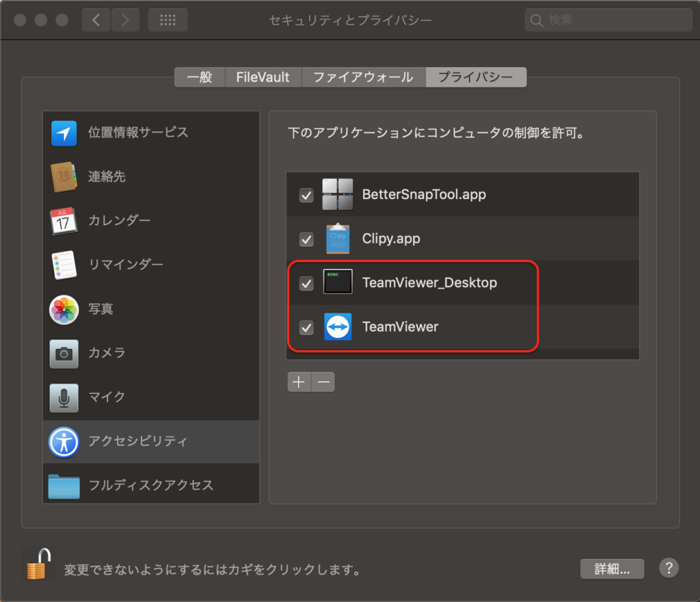The image size is (700, 602).
Task: Select the リマインダー reminders icon
Action: (x=64, y=265)
